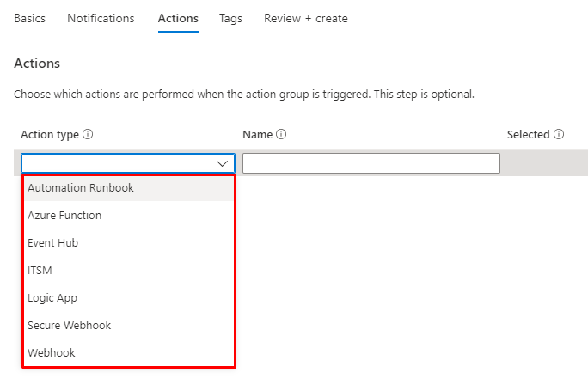Open the Notifications tab
The height and width of the screenshot is (385, 588).
pos(101,18)
